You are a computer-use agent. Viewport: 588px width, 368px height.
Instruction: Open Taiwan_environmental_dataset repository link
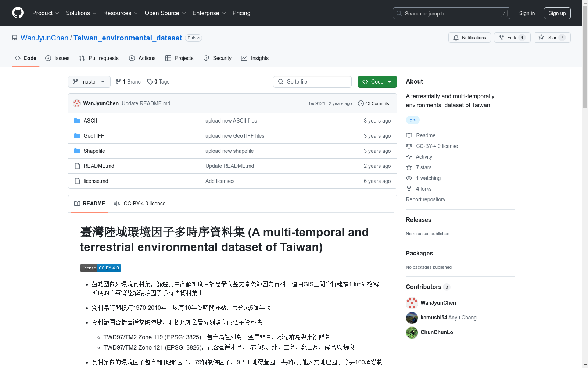[x=128, y=38]
